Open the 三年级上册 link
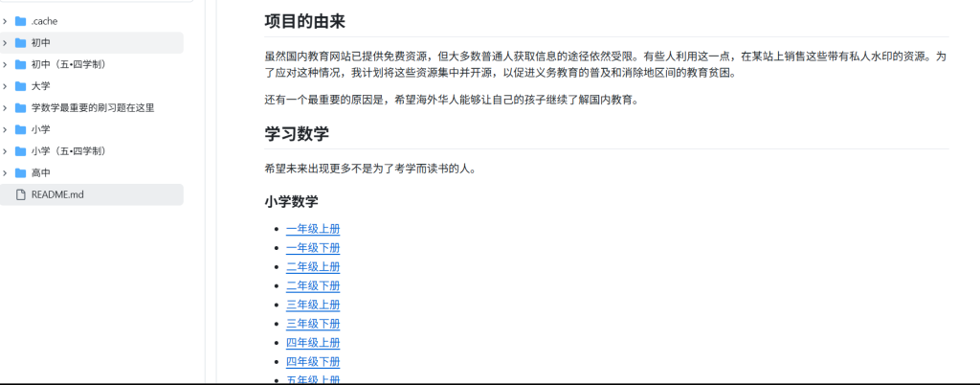 click(313, 305)
